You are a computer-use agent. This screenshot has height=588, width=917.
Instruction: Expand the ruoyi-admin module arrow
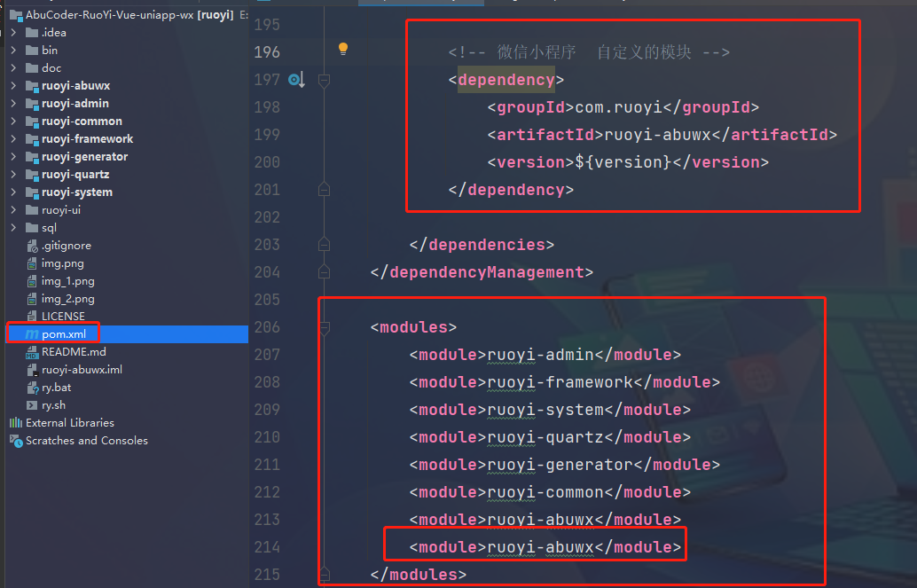click(x=13, y=104)
